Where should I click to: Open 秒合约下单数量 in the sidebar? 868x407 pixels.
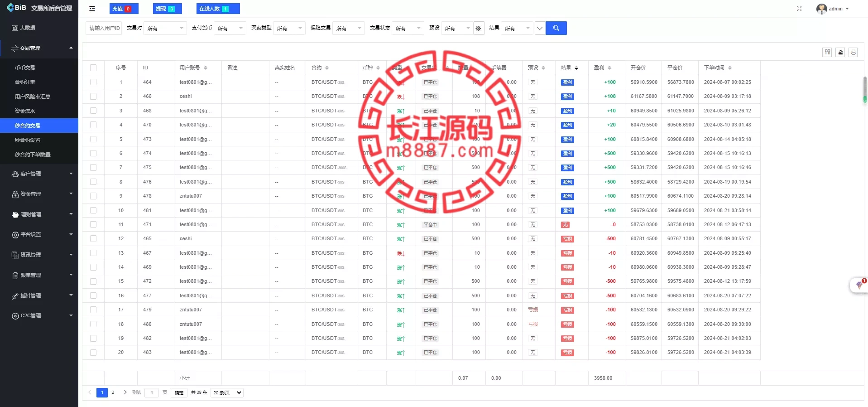(39, 155)
